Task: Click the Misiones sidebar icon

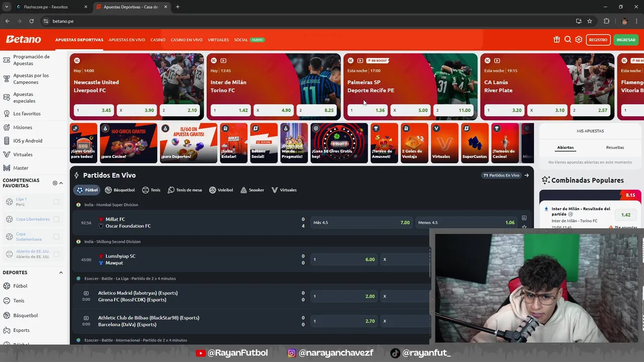Action: click(x=7, y=127)
